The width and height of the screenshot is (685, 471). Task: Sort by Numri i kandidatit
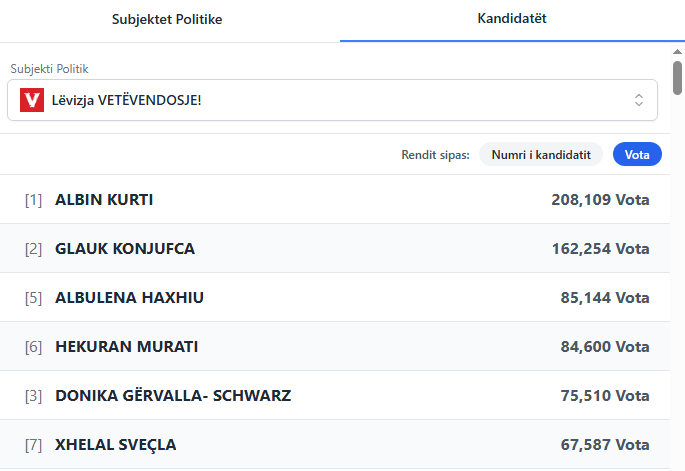pyautogui.click(x=541, y=154)
